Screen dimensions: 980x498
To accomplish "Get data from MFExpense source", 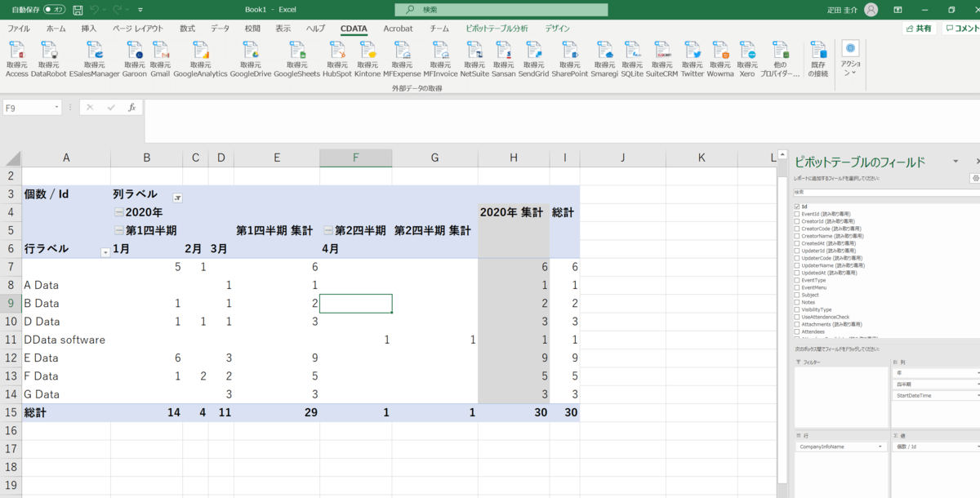I will 402,60.
